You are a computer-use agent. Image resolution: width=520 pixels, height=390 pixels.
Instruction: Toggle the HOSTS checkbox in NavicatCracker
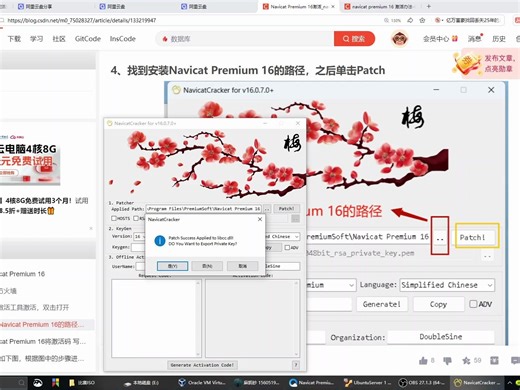pyautogui.click(x=114, y=218)
